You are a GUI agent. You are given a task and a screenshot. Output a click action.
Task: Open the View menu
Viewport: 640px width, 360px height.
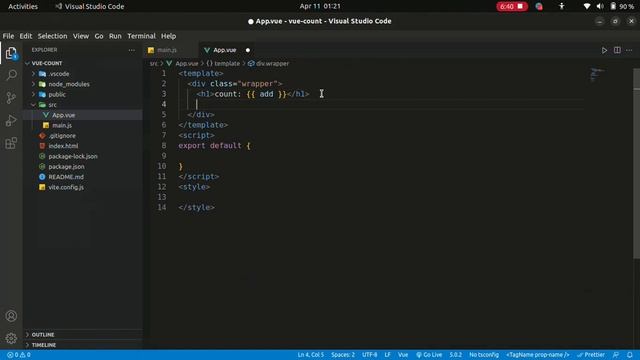(x=81, y=36)
